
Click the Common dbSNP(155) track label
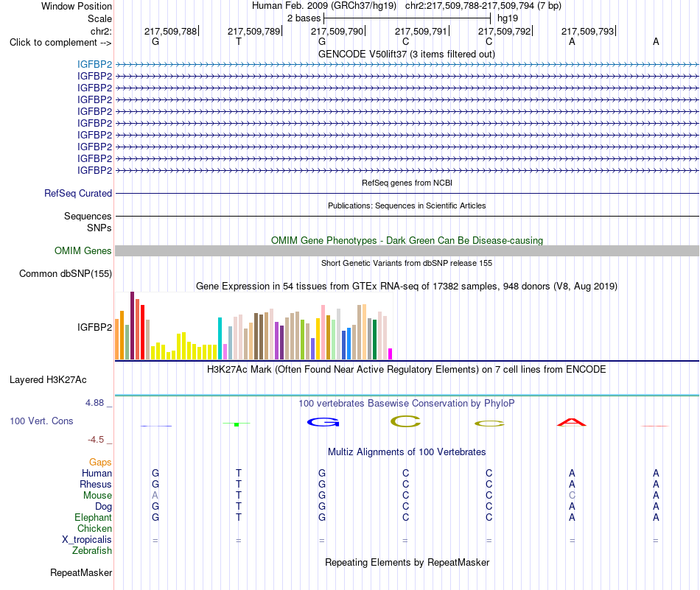(x=65, y=273)
